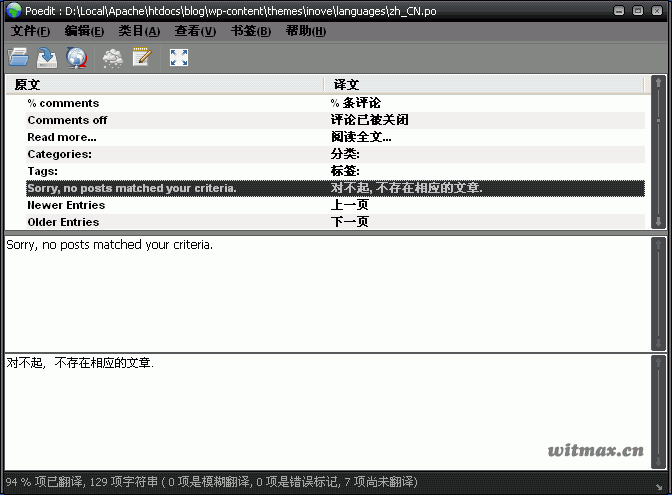Open the 编辑(E) menu
Screen dimensions: 672x495
point(84,31)
